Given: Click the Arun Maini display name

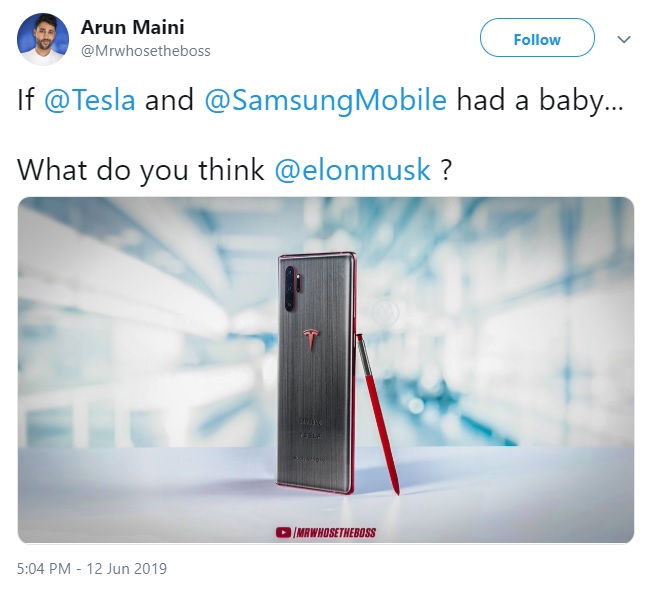Looking at the screenshot, I should 133,27.
